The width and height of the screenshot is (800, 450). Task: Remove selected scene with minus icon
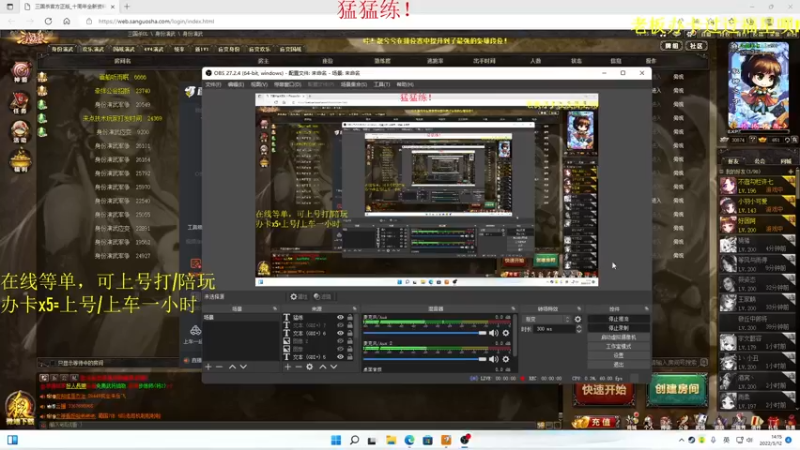click(x=219, y=367)
